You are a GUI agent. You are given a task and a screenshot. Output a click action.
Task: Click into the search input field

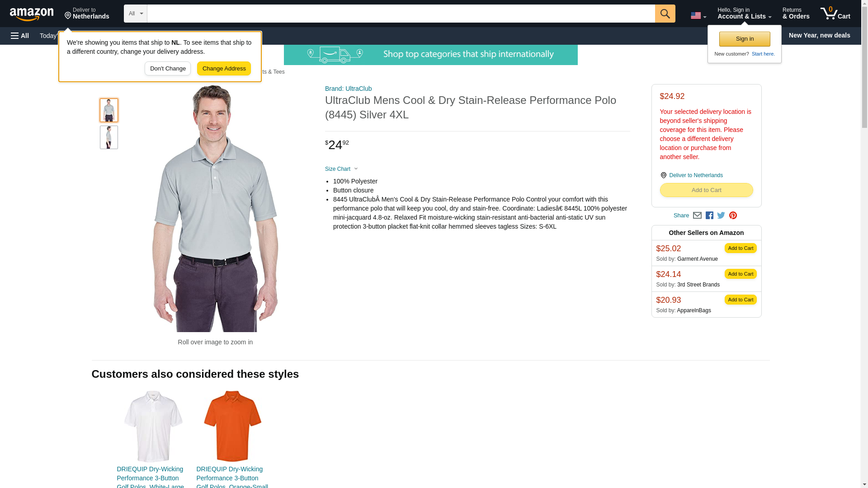pos(401,14)
